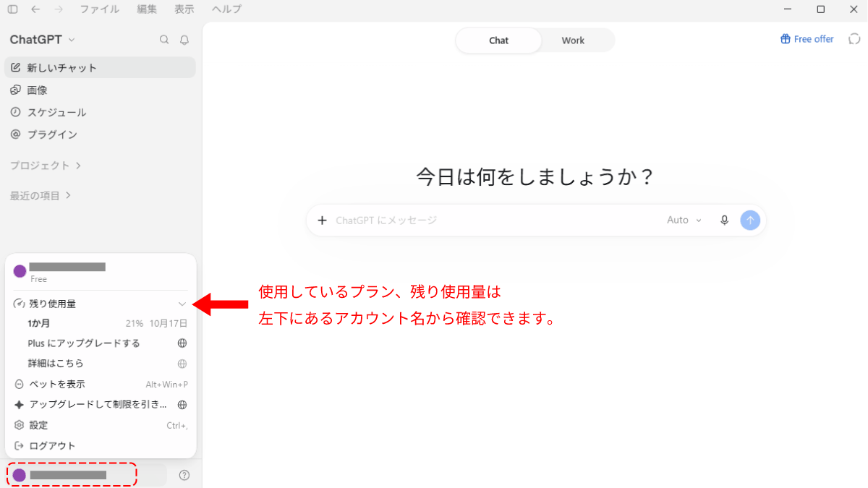Click the 残り使用量 gauge icon

point(20,304)
